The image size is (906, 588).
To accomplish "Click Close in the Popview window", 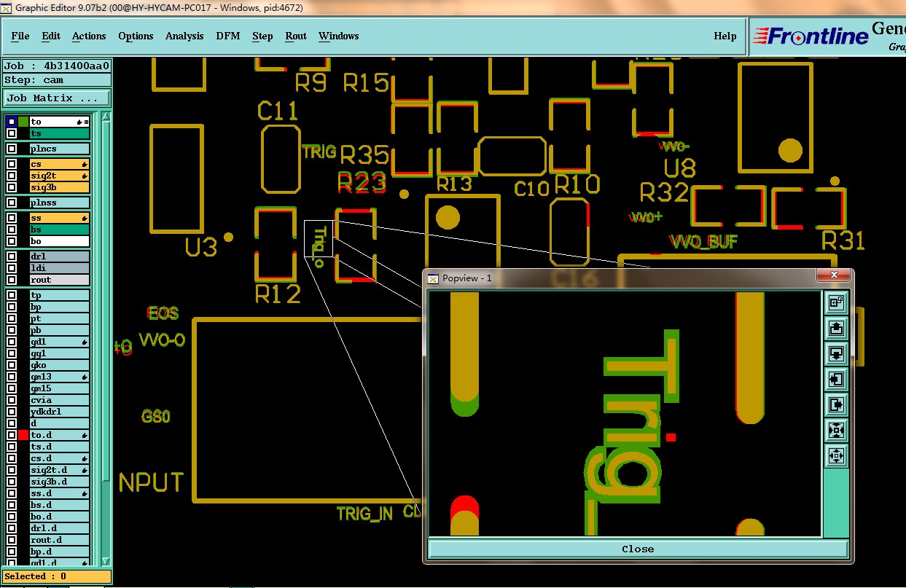I will [638, 549].
